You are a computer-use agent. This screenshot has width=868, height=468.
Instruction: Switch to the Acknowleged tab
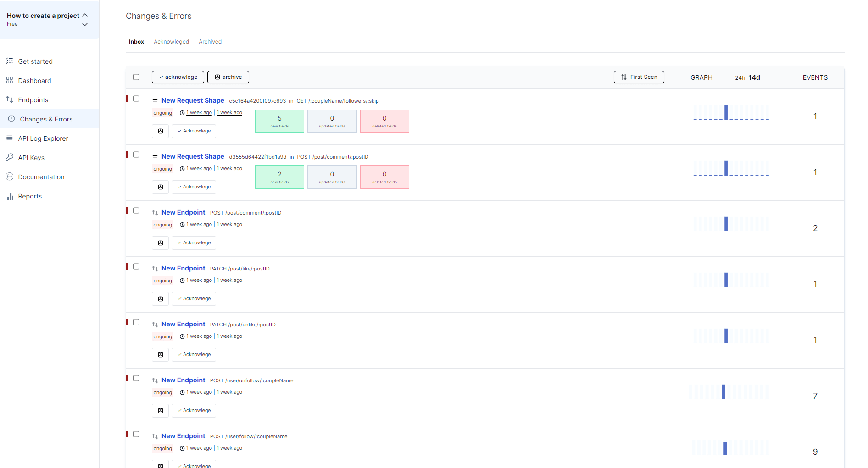point(171,41)
